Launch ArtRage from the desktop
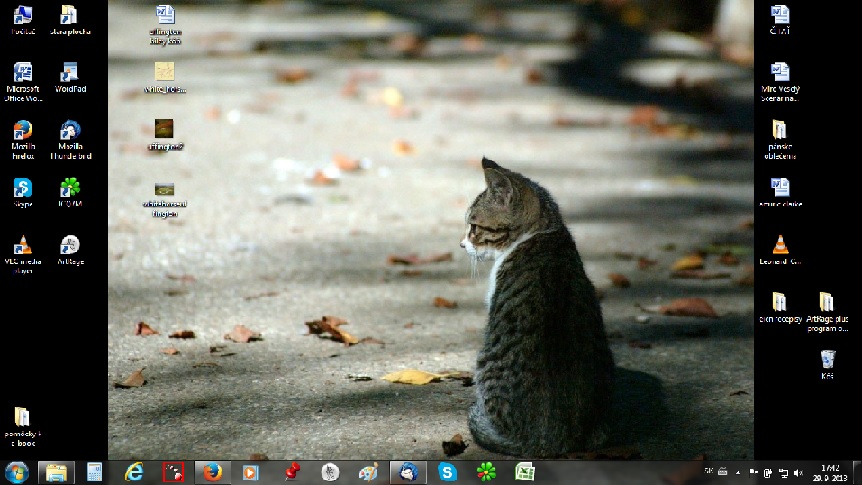The image size is (862, 485). 70,246
